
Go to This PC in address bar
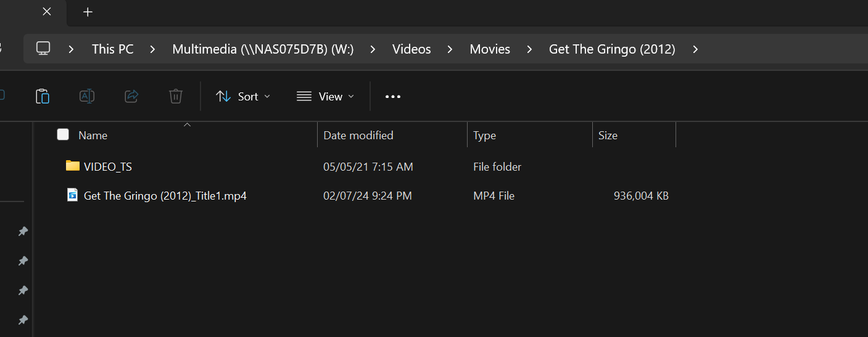pos(112,49)
